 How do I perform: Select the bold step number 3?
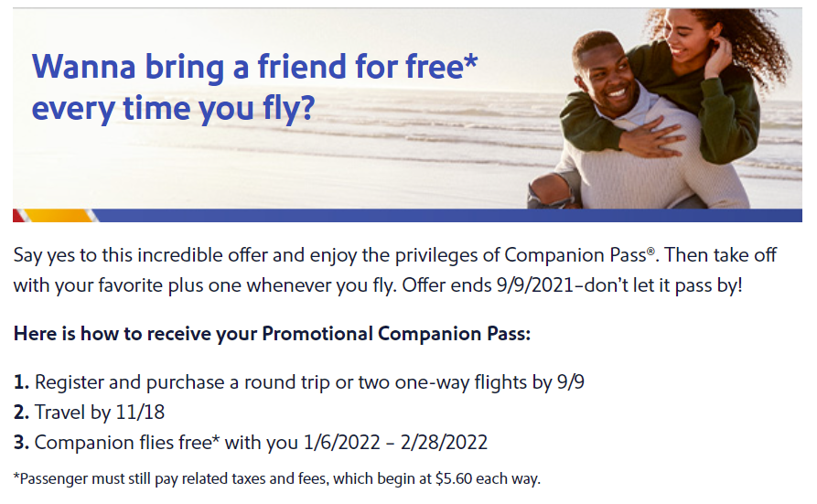point(21,443)
